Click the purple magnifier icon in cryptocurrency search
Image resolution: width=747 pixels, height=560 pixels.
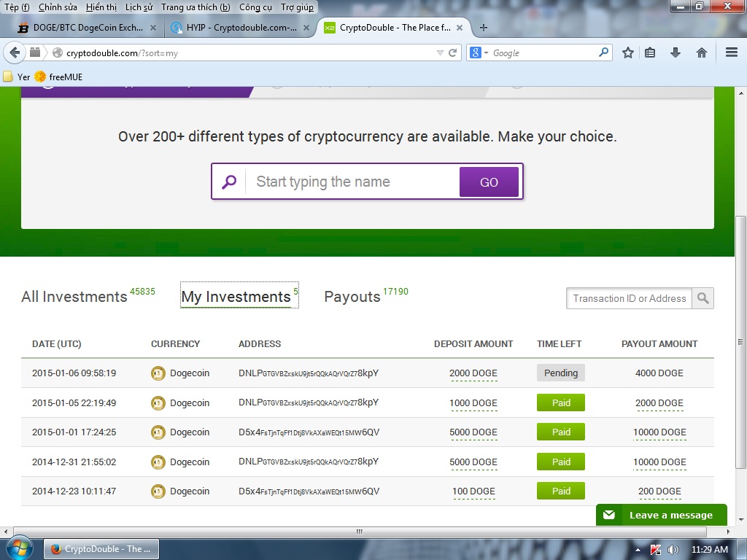[229, 182]
